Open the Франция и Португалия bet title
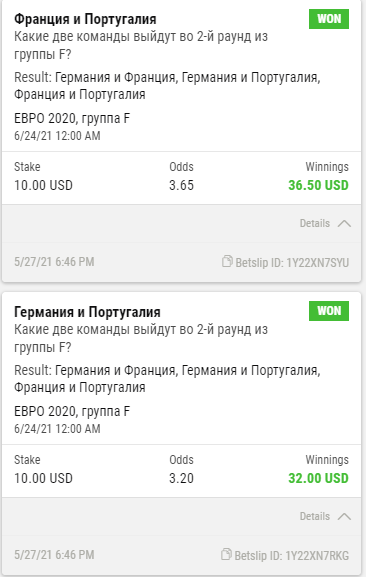This screenshot has width=366, height=577. 85,19
